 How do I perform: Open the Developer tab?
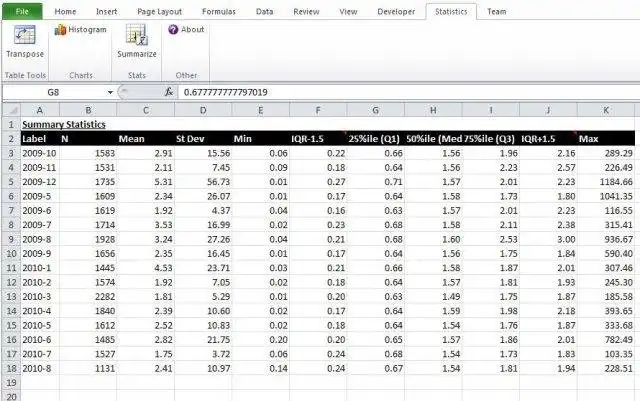[x=396, y=12]
